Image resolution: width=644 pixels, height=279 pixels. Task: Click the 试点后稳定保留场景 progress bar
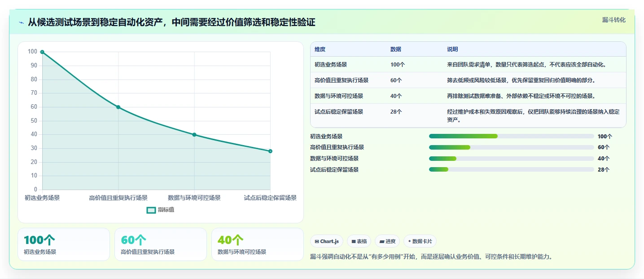[512, 170]
